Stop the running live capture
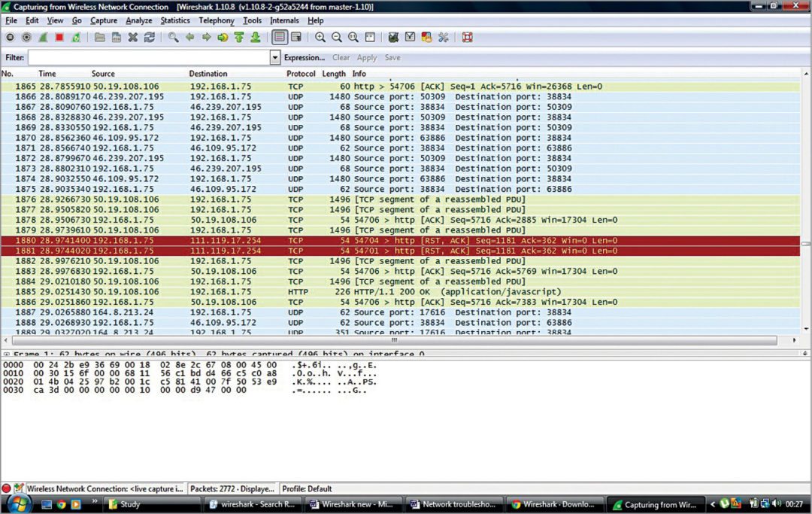The height and width of the screenshot is (514, 812). pos(59,37)
